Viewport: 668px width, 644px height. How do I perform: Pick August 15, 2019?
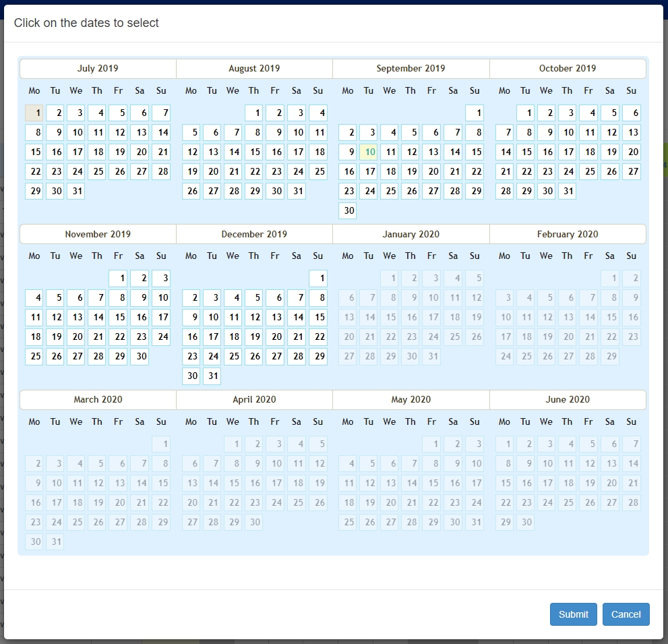tap(254, 152)
